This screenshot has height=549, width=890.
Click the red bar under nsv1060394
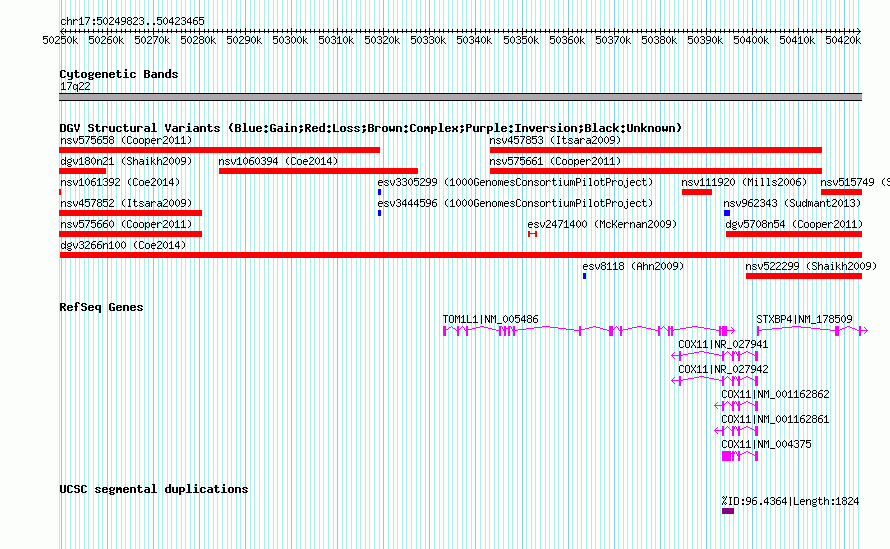pyautogui.click(x=318, y=171)
